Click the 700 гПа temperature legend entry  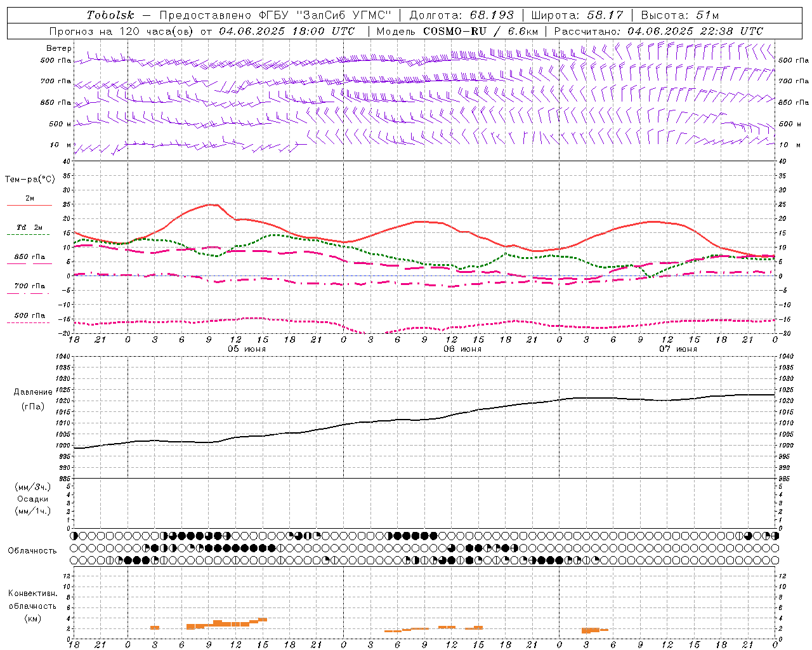tap(30, 286)
